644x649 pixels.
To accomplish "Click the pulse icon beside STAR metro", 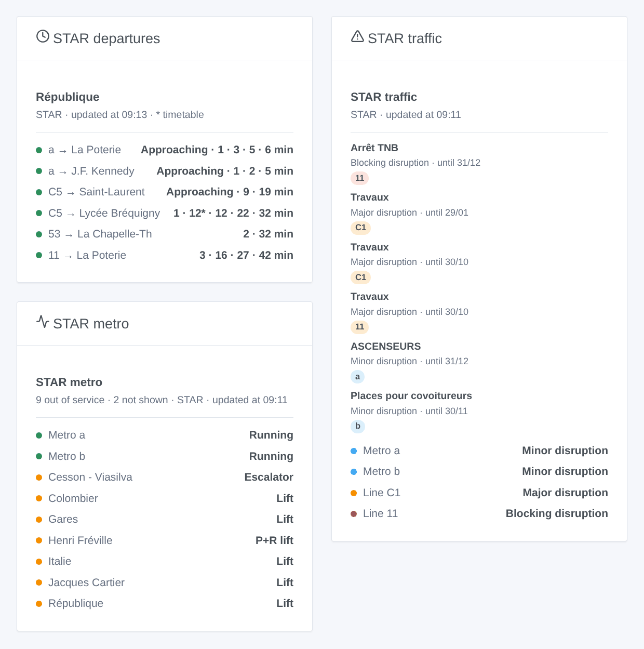I will tap(43, 322).
